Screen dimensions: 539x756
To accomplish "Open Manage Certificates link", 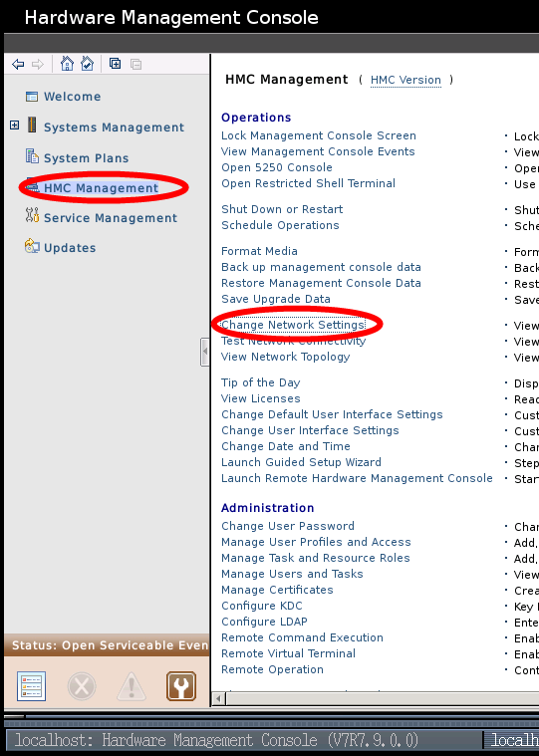I will [277, 590].
